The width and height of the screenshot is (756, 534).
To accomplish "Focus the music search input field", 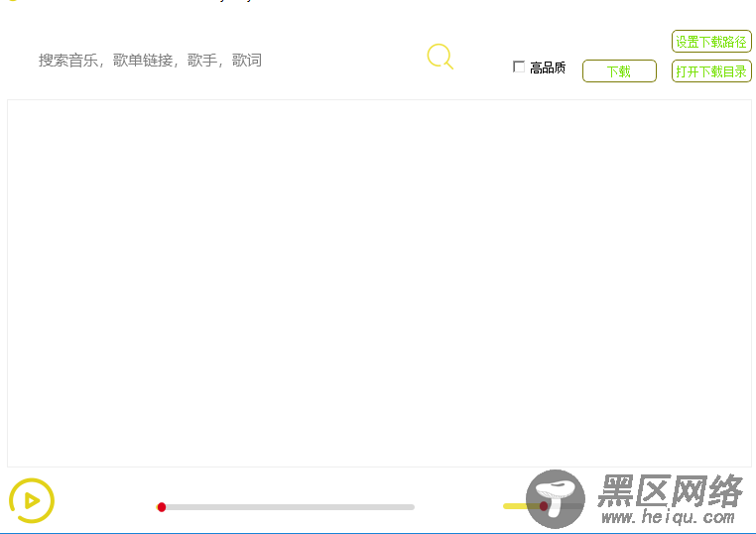I will [x=226, y=61].
